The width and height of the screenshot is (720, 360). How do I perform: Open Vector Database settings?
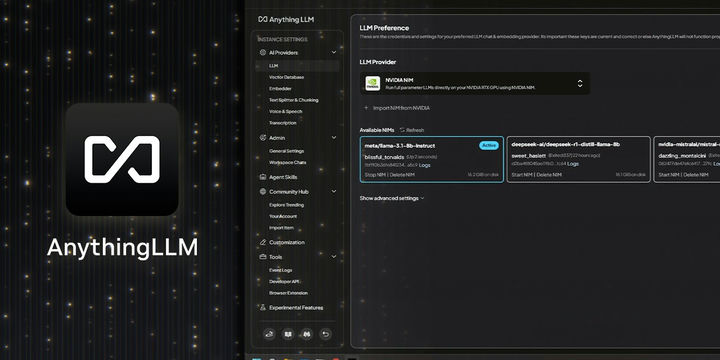287,77
